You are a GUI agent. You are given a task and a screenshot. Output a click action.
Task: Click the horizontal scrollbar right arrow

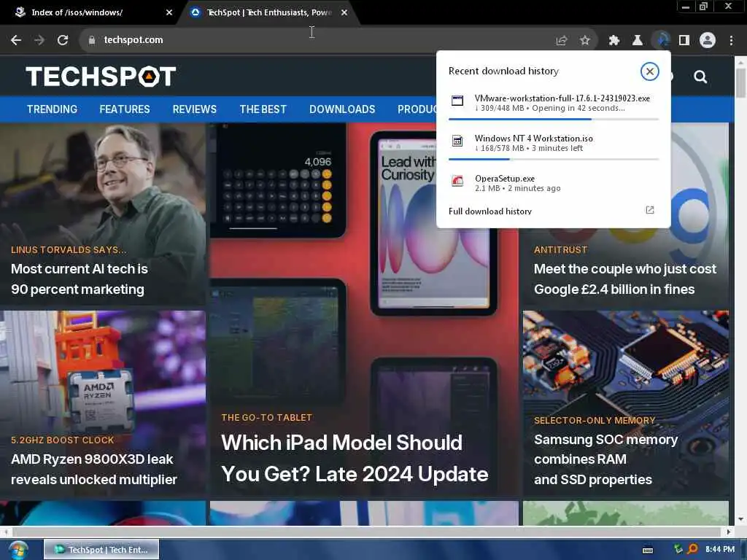(x=728, y=532)
